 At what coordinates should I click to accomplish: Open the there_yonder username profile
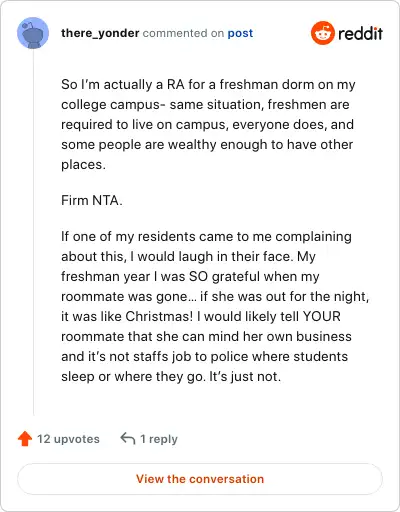[x=100, y=33]
